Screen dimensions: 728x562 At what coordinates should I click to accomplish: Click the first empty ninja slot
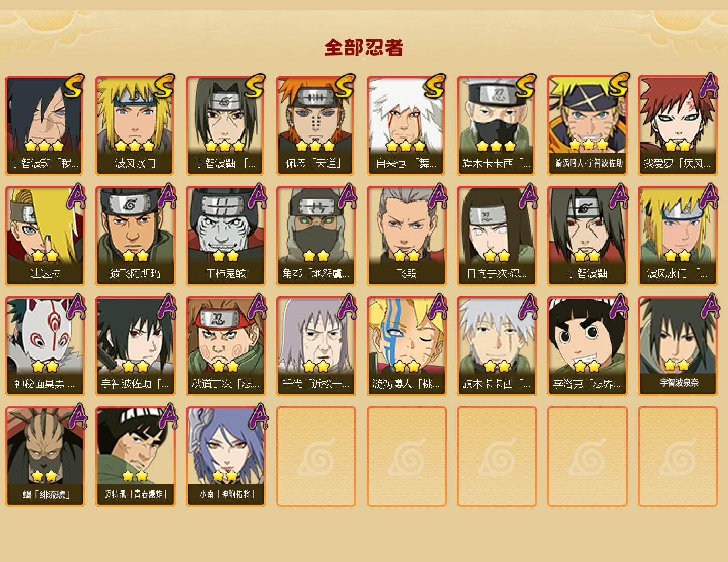click(x=316, y=457)
